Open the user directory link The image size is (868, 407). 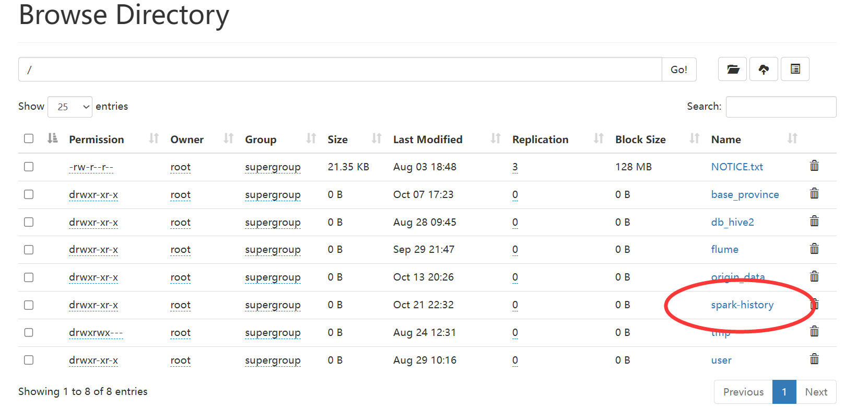tap(721, 360)
